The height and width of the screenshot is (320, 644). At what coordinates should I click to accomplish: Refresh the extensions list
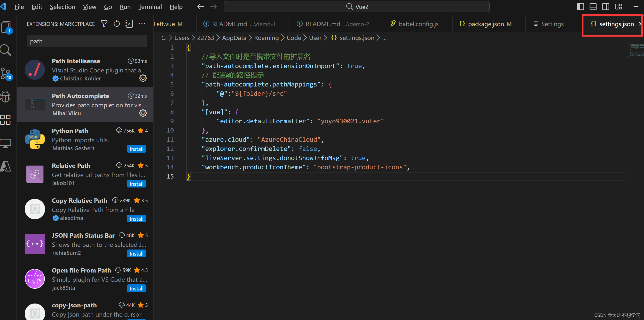[117, 24]
